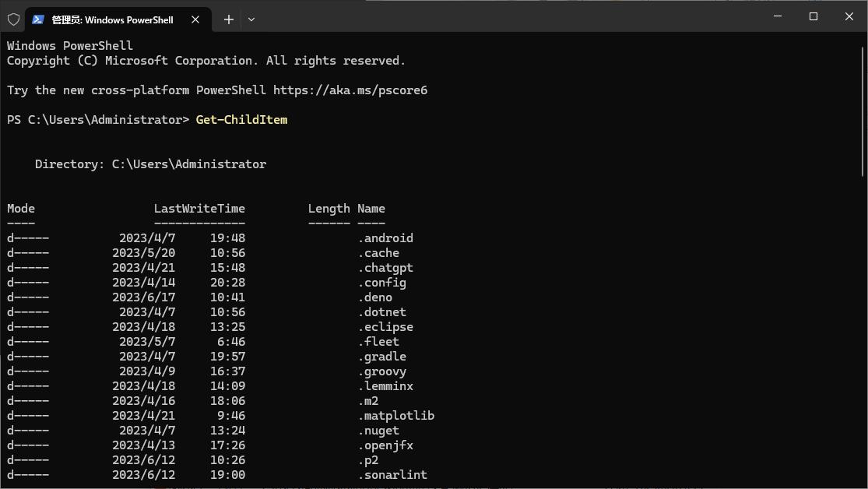Click the .matplotlib directory name
This screenshot has height=489, width=868.
[x=397, y=415]
